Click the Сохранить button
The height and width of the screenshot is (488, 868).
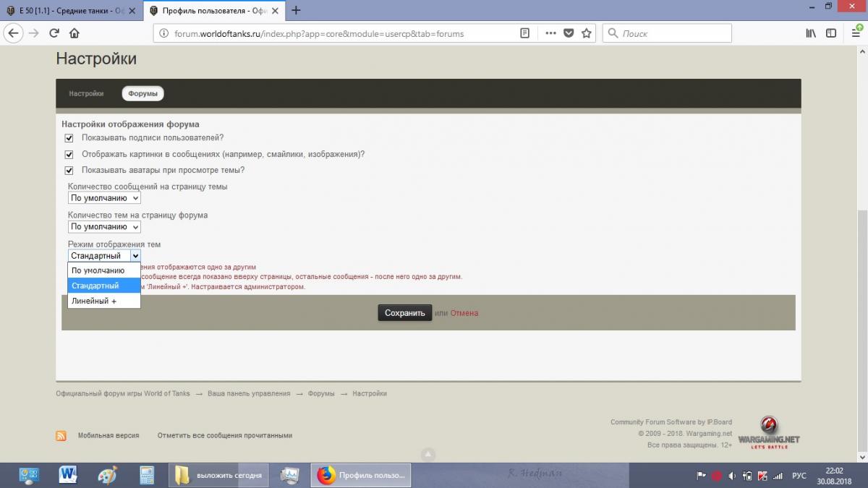pyautogui.click(x=405, y=313)
